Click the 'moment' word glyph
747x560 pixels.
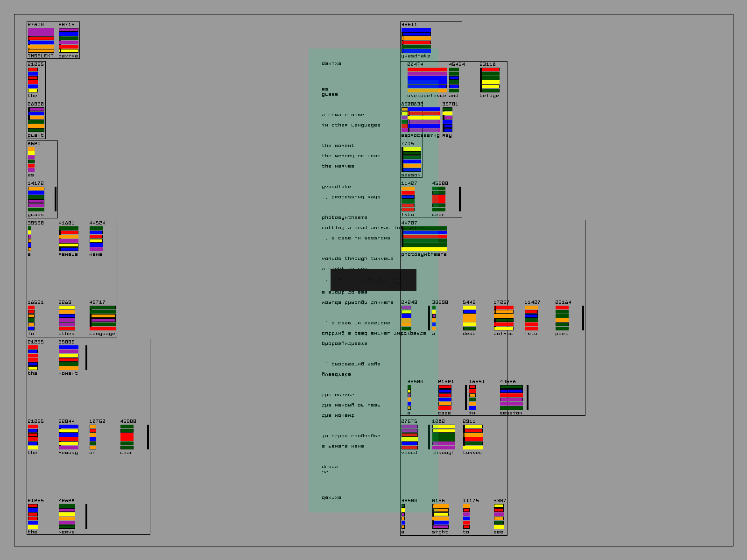pos(68,358)
